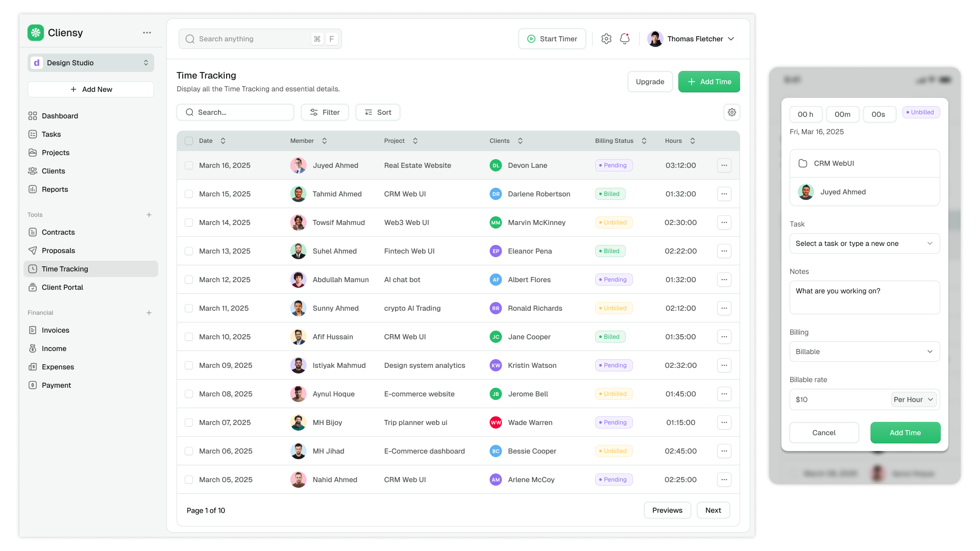Click the Add New button in sidebar
This screenshot has width=980, height=551.
tap(91, 89)
